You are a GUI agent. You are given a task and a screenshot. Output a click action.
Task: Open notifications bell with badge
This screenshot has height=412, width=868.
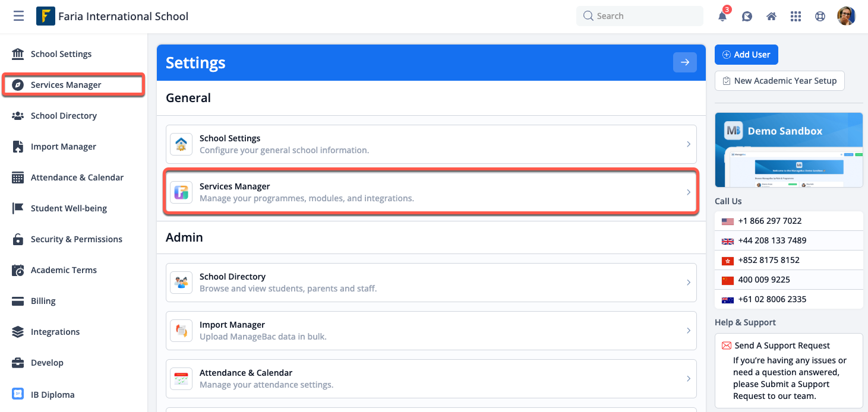coord(723,16)
